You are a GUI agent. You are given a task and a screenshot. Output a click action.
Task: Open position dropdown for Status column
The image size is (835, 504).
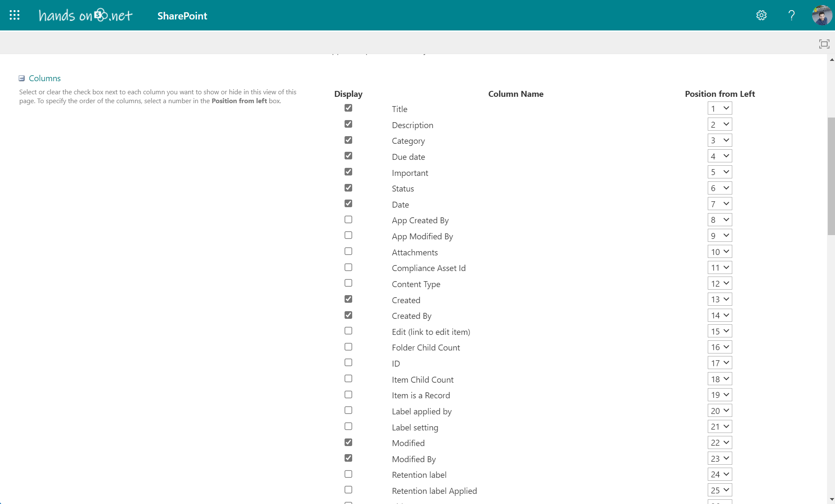(x=720, y=188)
